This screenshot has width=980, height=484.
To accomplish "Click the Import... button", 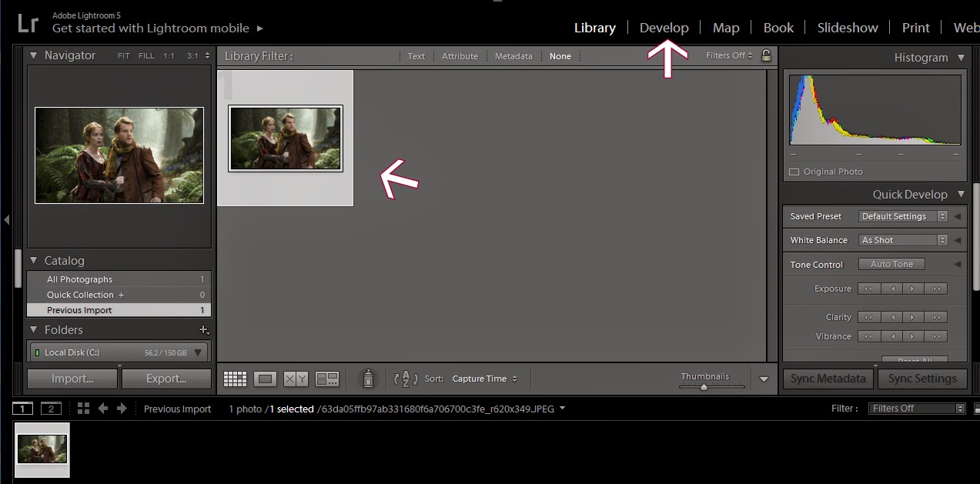I will 72,379.
